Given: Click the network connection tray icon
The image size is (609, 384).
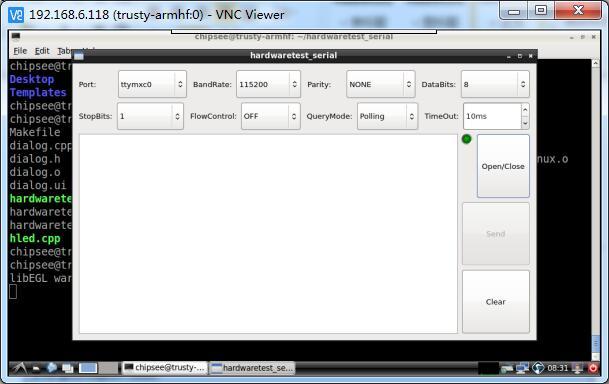Looking at the screenshot, I should tap(522, 368).
